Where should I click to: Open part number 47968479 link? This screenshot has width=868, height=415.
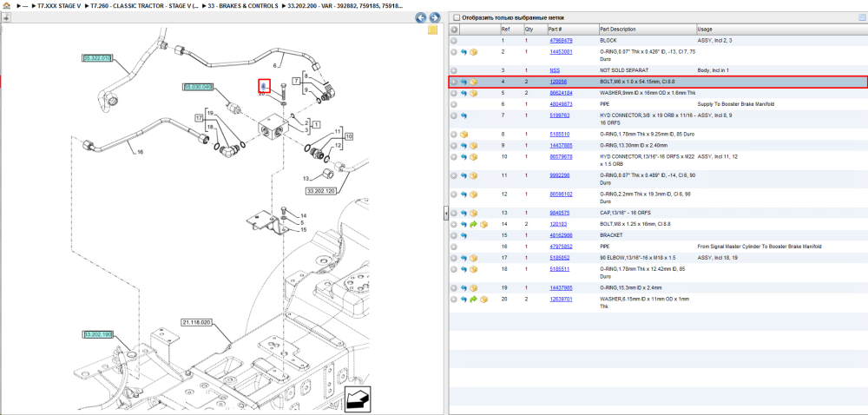point(561,41)
